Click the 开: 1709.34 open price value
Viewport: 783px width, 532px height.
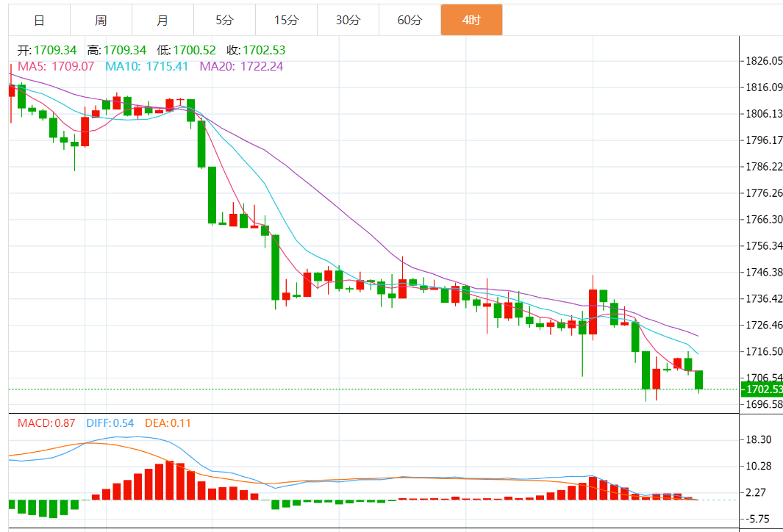[x=47, y=51]
